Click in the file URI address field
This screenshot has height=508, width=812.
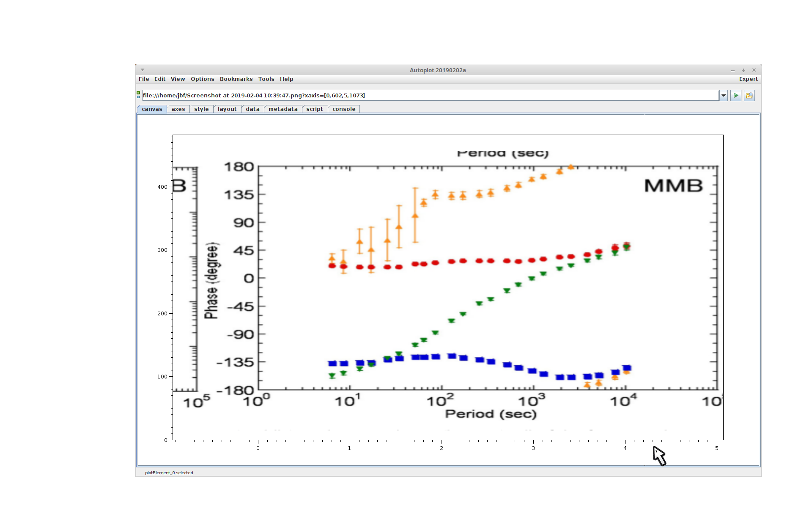430,96
